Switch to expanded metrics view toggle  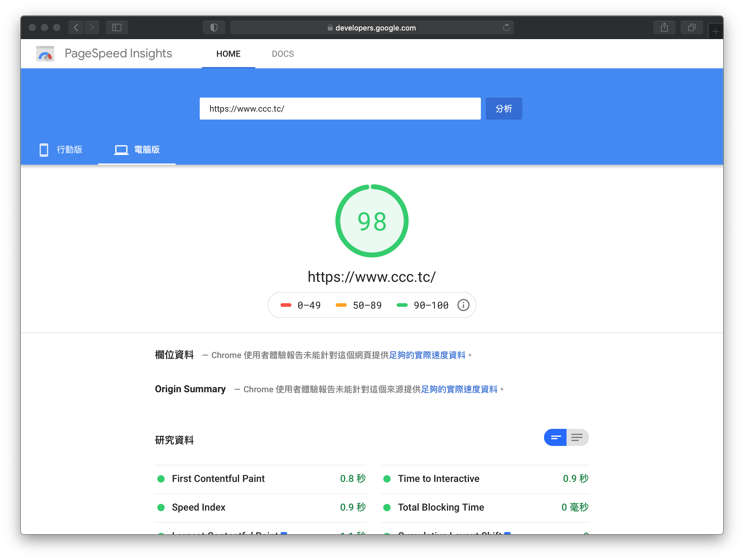pos(578,437)
